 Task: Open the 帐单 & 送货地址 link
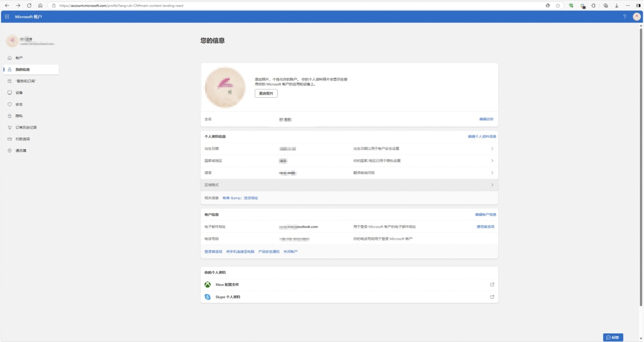pyautogui.click(x=240, y=198)
